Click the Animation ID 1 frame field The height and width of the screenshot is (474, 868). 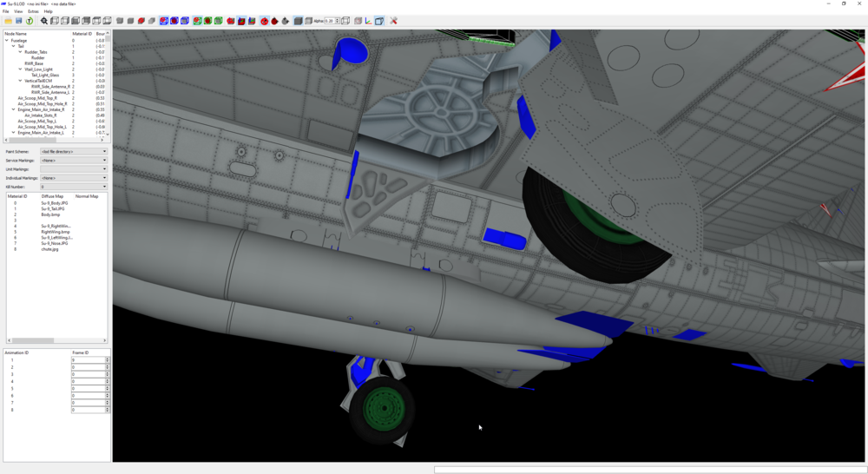tap(88, 360)
